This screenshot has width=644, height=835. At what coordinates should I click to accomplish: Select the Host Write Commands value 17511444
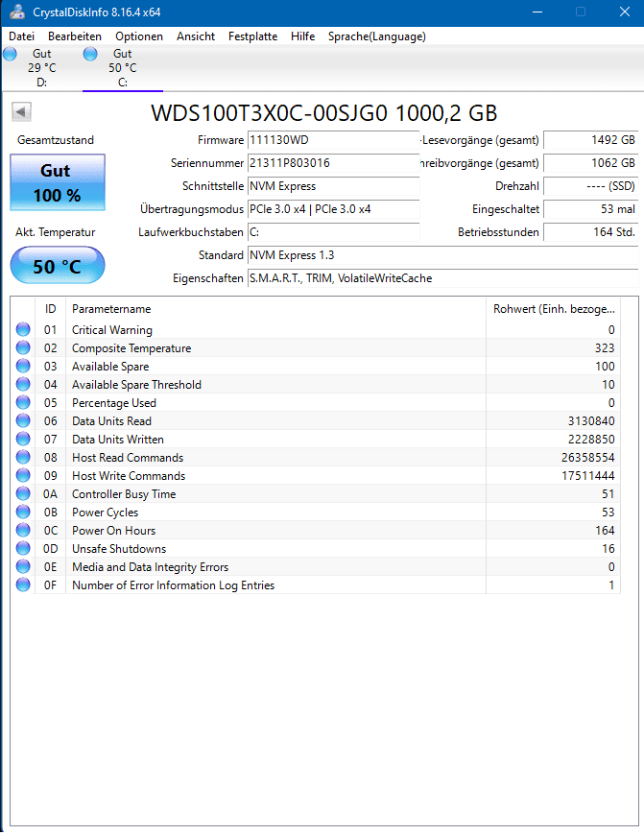(x=587, y=475)
